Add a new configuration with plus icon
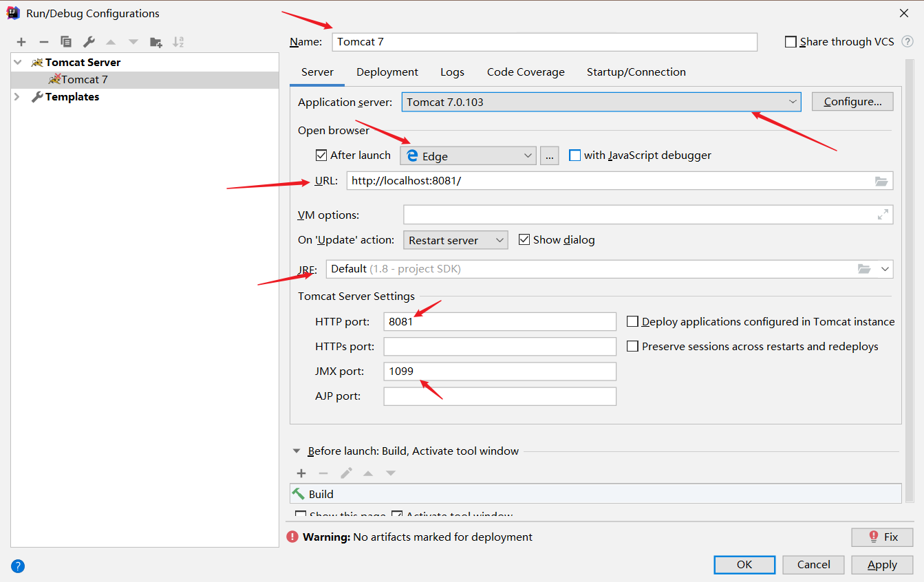This screenshot has height=582, width=924. tap(21, 42)
